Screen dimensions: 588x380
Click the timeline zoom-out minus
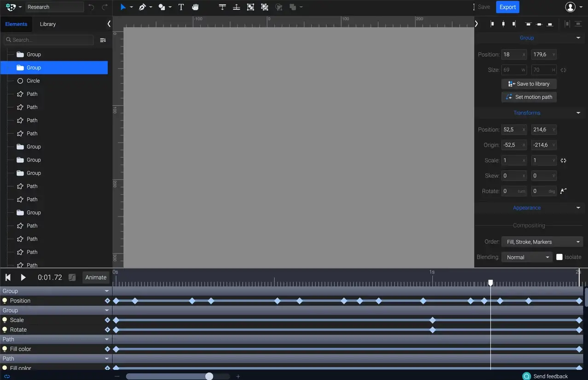coord(117,376)
